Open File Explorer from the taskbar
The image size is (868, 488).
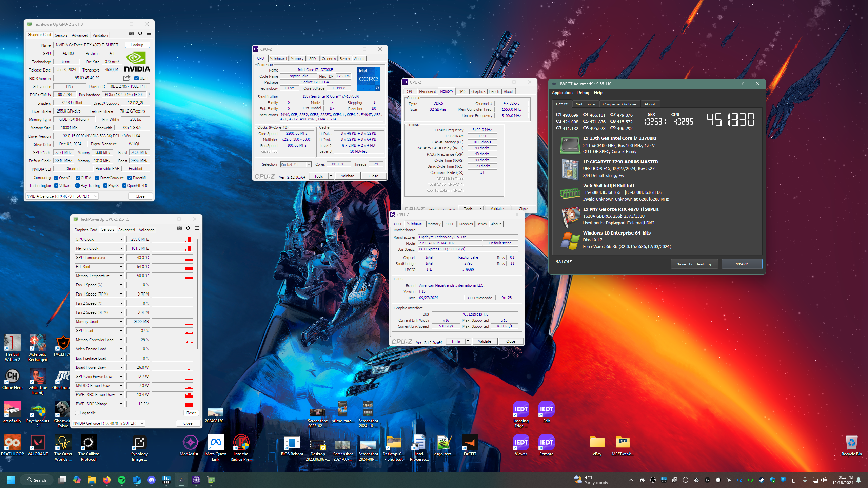click(x=92, y=480)
